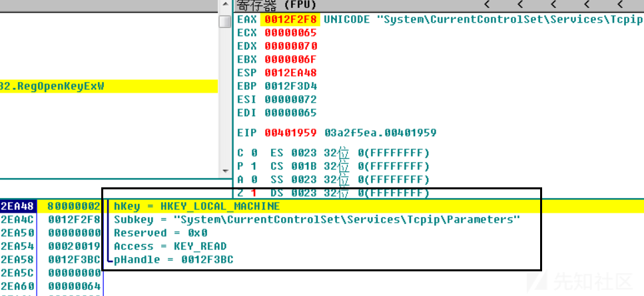Select the hKey = HKEY_LOCAL_MACHINE stack row
The height and width of the screenshot is (296, 644).
(x=322, y=207)
